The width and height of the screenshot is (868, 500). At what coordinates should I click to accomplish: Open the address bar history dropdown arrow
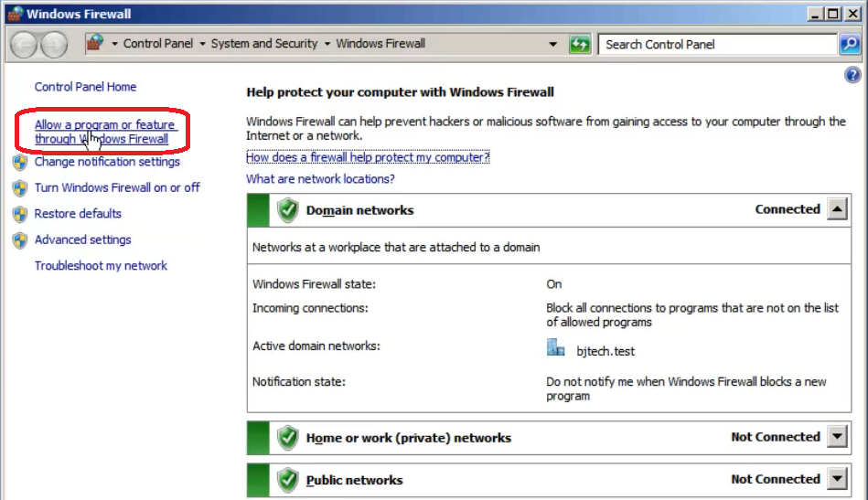(552, 44)
